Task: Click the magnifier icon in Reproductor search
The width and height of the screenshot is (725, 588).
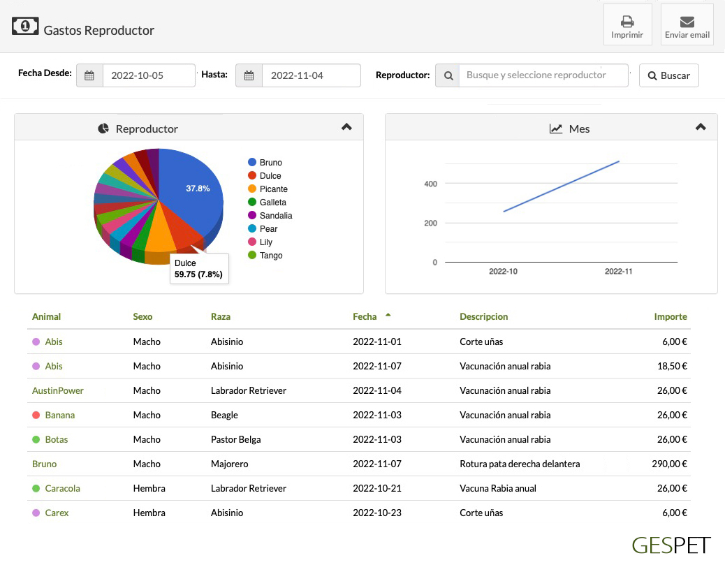Action: click(x=448, y=75)
